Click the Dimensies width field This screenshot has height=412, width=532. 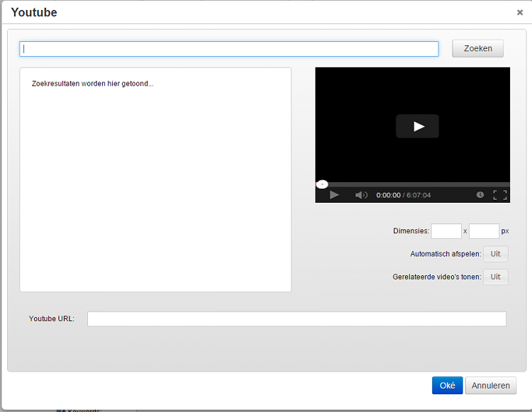(446, 231)
